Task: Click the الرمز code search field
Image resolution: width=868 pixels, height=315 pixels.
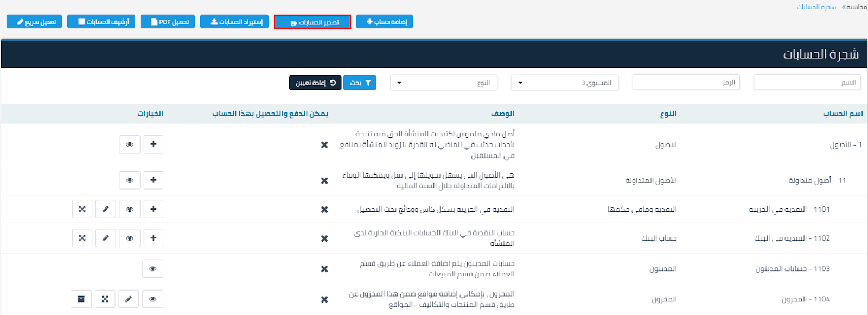Action: [686, 83]
